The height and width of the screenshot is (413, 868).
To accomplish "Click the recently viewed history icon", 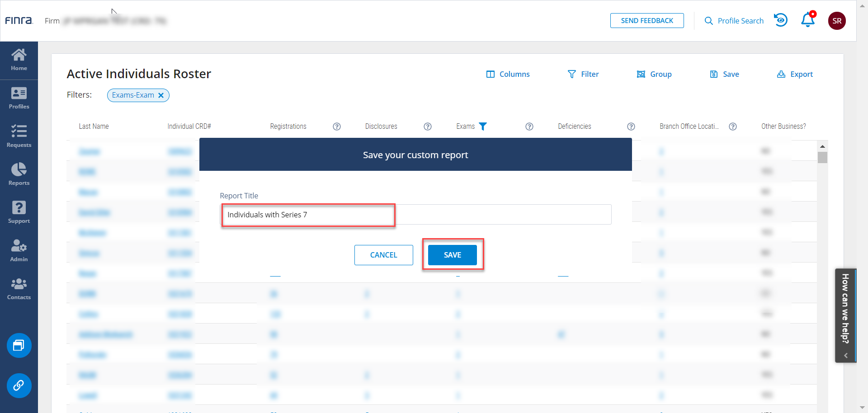I will coord(781,20).
